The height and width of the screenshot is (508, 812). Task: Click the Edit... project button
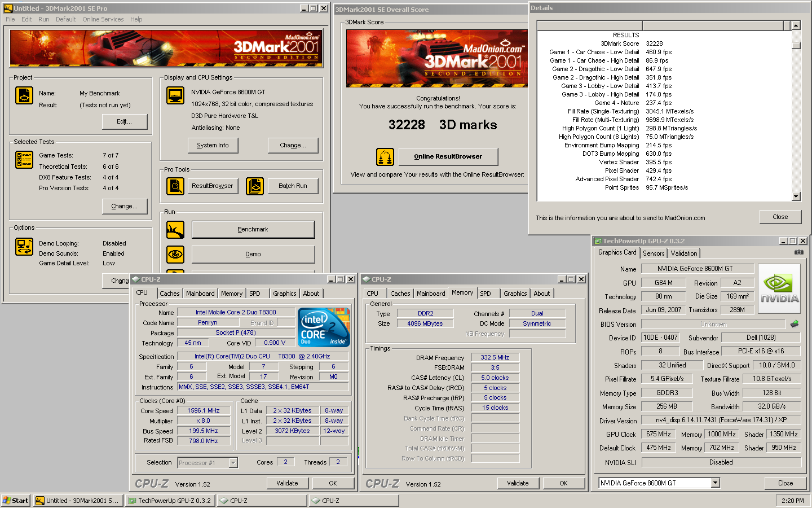pyautogui.click(x=125, y=122)
